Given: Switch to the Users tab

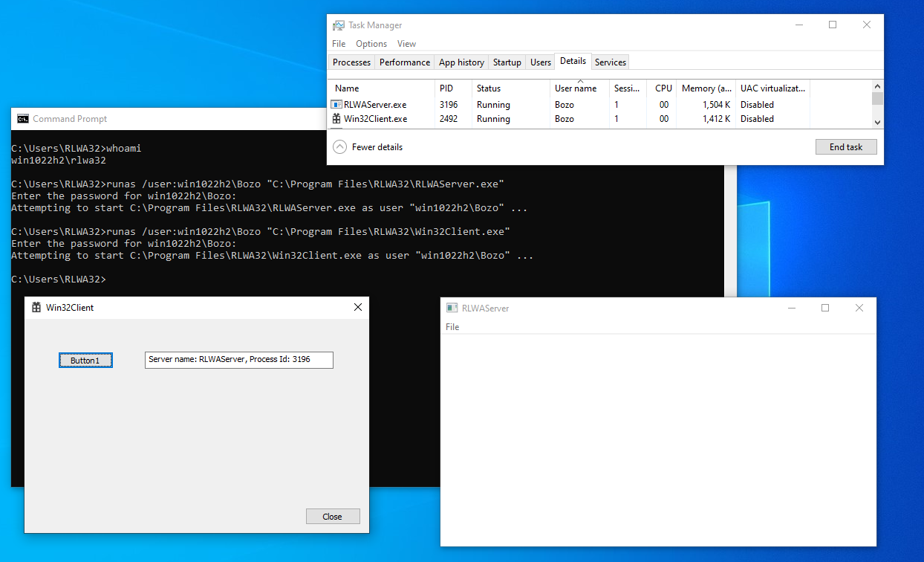Looking at the screenshot, I should (541, 62).
